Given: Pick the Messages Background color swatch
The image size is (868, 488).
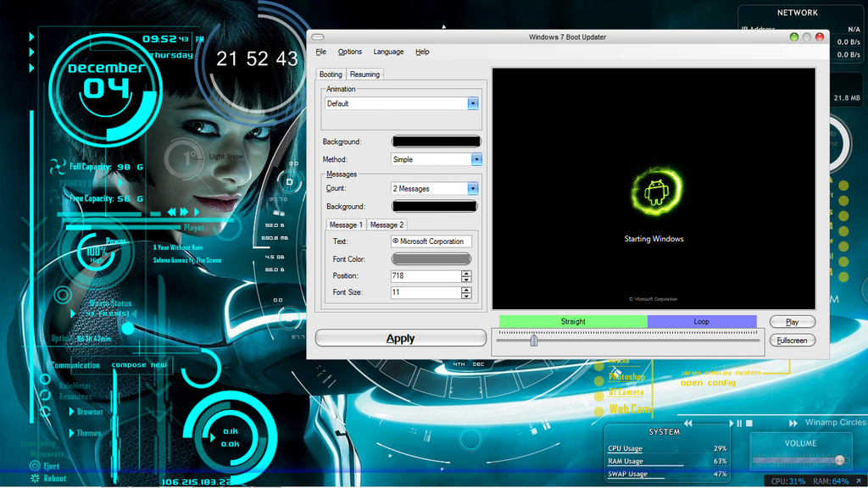Looking at the screenshot, I should point(435,207).
